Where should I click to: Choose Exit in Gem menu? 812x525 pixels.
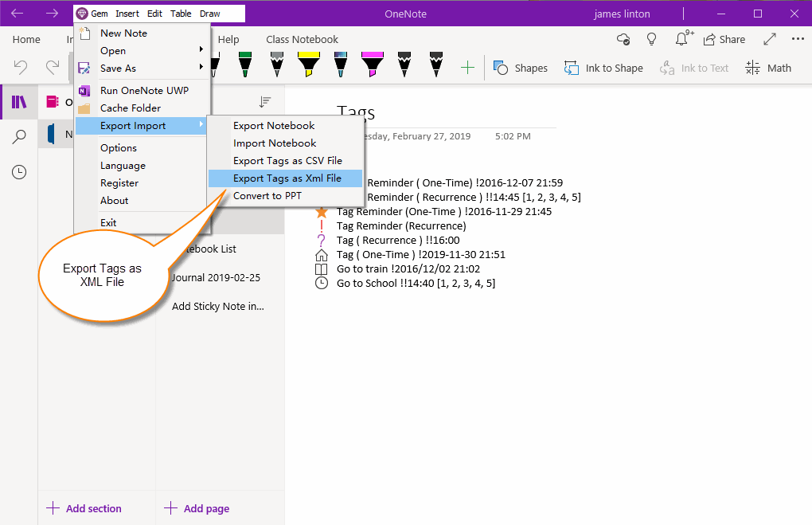(142, 223)
